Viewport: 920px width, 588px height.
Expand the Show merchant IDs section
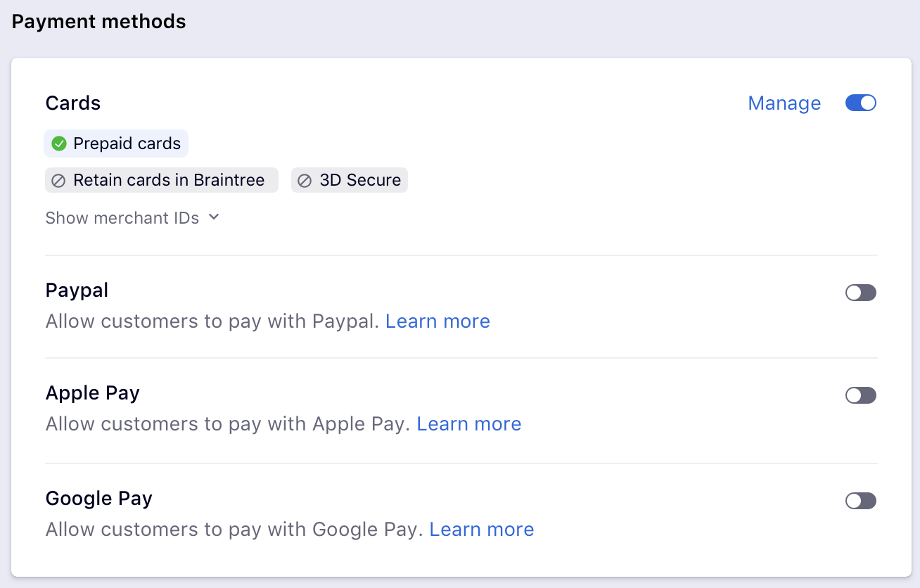point(122,218)
